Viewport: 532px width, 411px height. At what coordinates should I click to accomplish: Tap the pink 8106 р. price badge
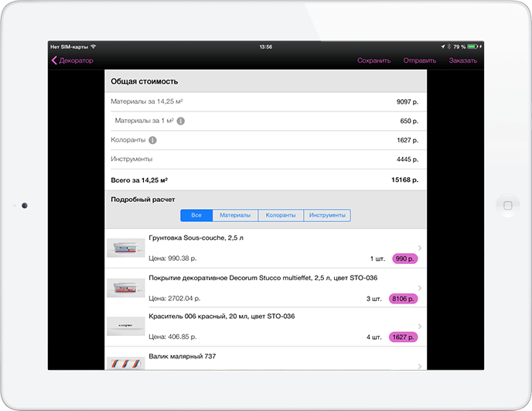pos(405,298)
